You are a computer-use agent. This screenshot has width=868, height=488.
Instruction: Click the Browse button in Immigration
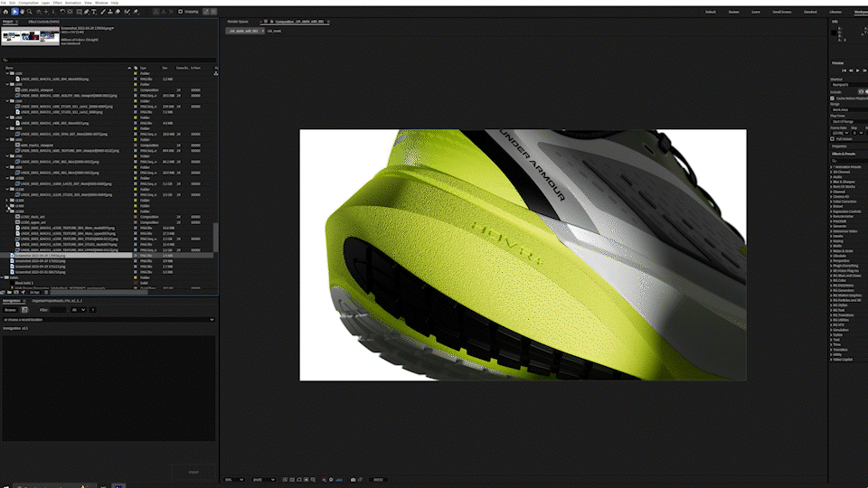10,310
